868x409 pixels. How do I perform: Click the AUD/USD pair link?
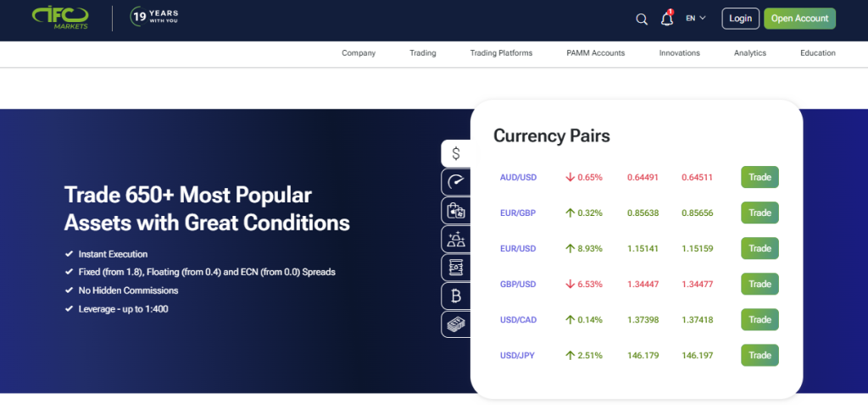click(516, 178)
